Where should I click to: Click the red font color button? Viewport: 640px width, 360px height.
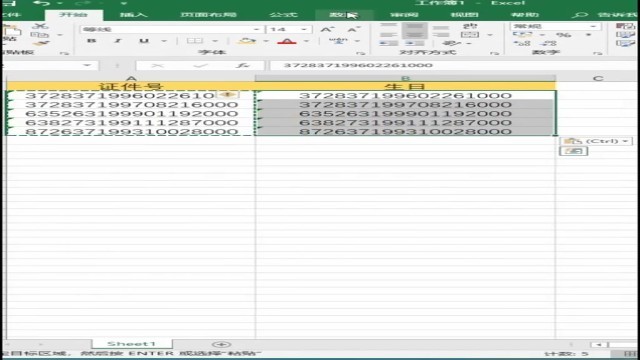[287, 41]
